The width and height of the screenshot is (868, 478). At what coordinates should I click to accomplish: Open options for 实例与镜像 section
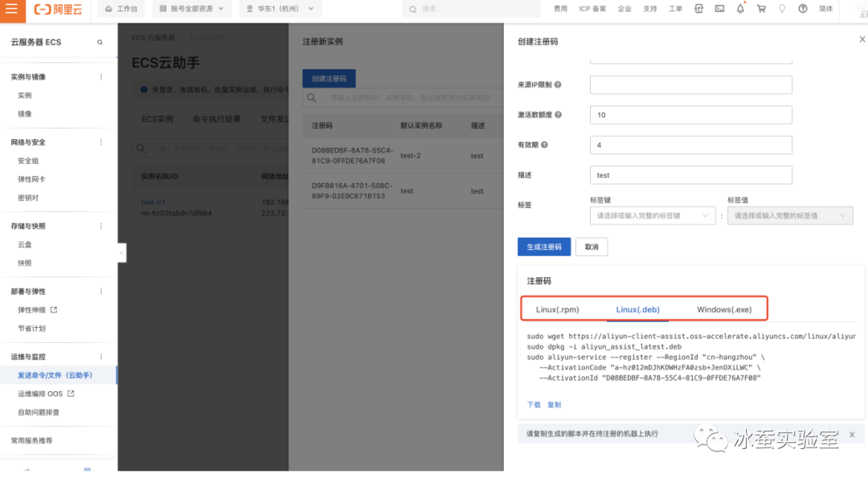click(x=101, y=77)
